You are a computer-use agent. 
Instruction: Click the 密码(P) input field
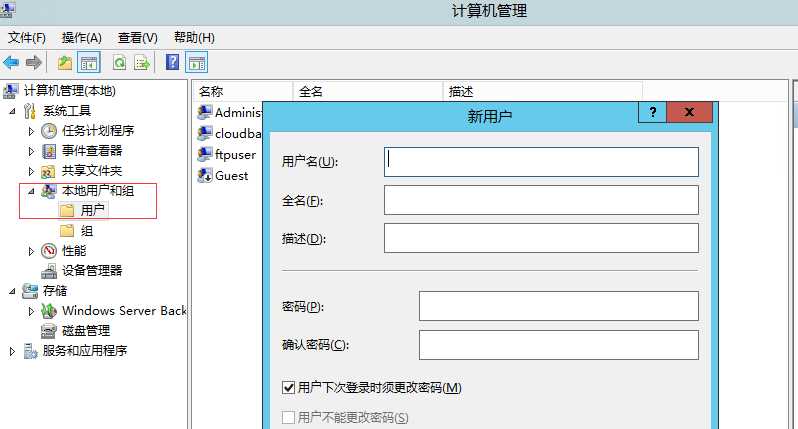click(x=559, y=306)
